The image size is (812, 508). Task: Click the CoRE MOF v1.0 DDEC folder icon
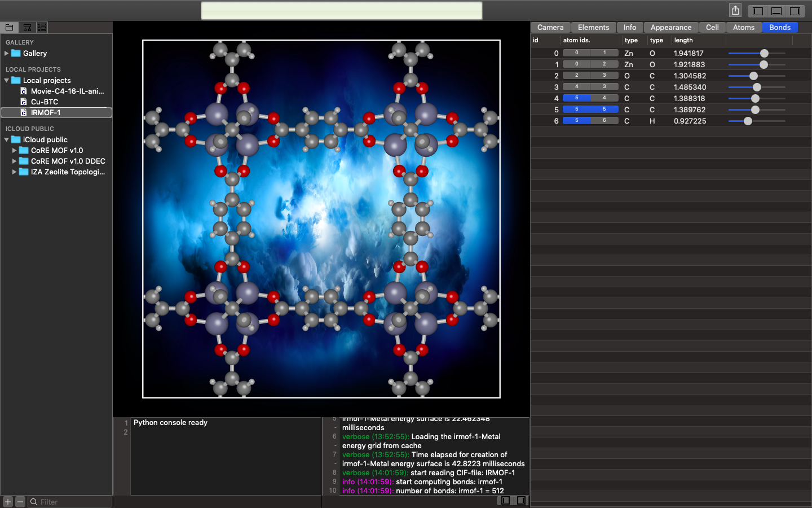[x=24, y=161]
